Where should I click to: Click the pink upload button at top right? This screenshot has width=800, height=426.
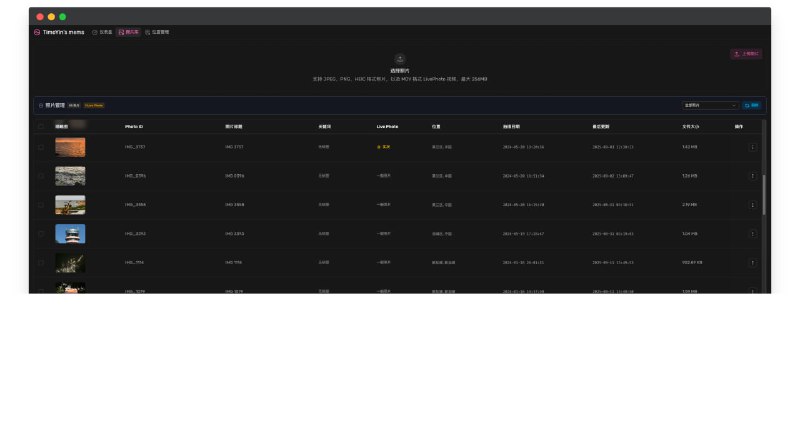click(x=746, y=54)
